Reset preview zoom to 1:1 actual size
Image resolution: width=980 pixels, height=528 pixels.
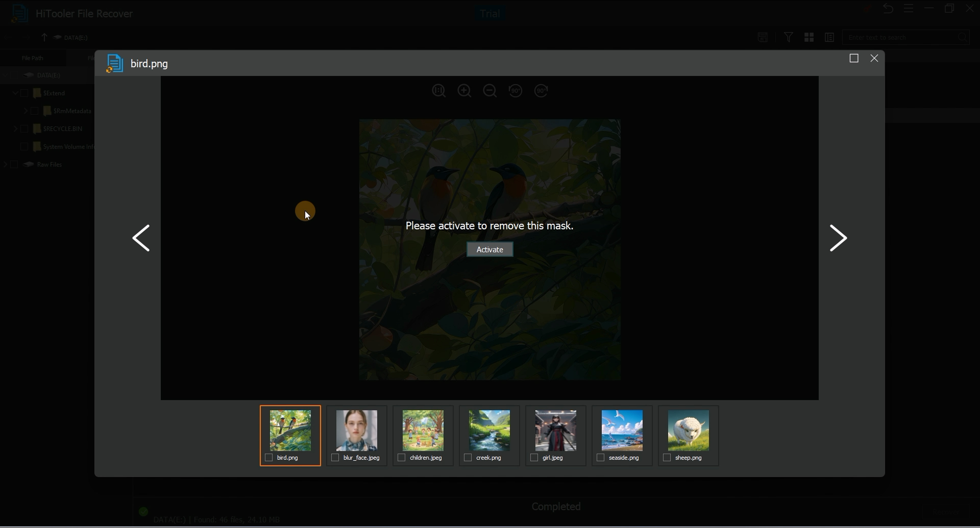click(438, 91)
